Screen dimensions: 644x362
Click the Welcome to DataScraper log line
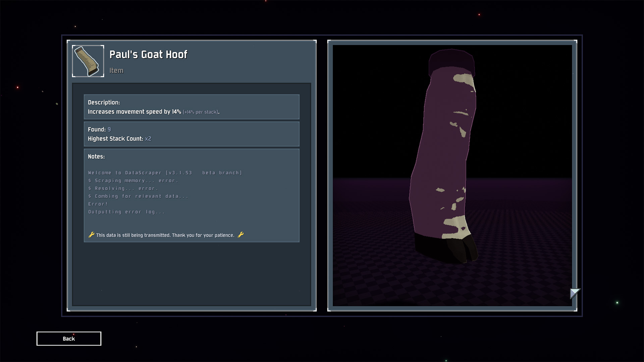click(165, 173)
